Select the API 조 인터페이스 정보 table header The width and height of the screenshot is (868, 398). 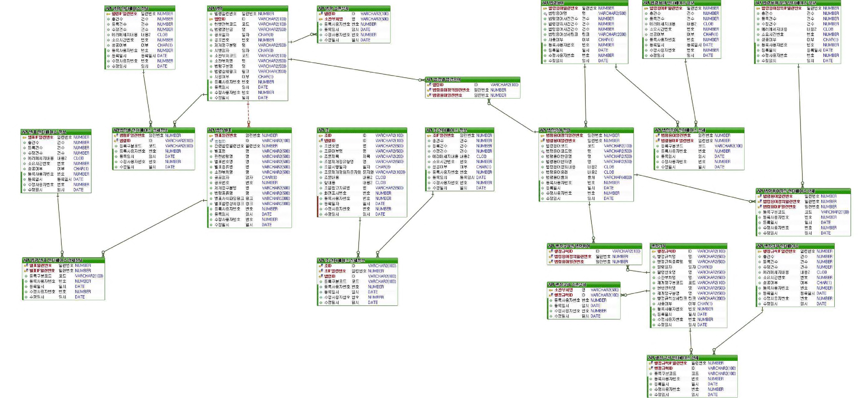click(460, 130)
